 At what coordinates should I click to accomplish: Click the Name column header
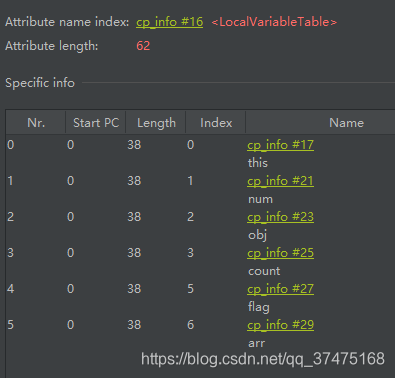(x=346, y=123)
